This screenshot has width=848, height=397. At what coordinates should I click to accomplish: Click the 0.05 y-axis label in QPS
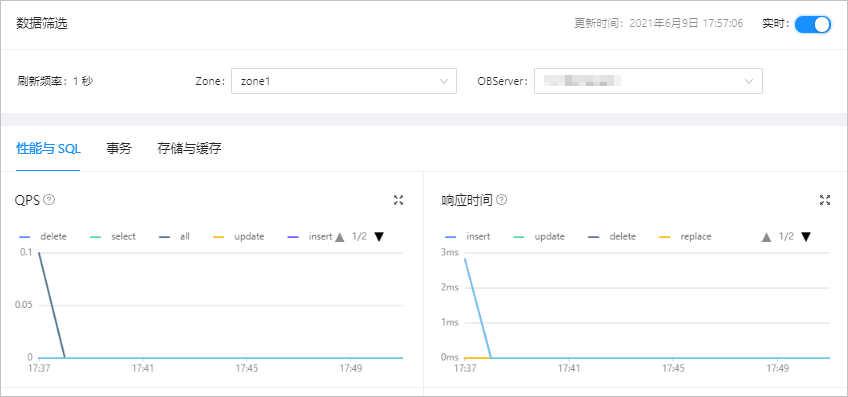23,305
